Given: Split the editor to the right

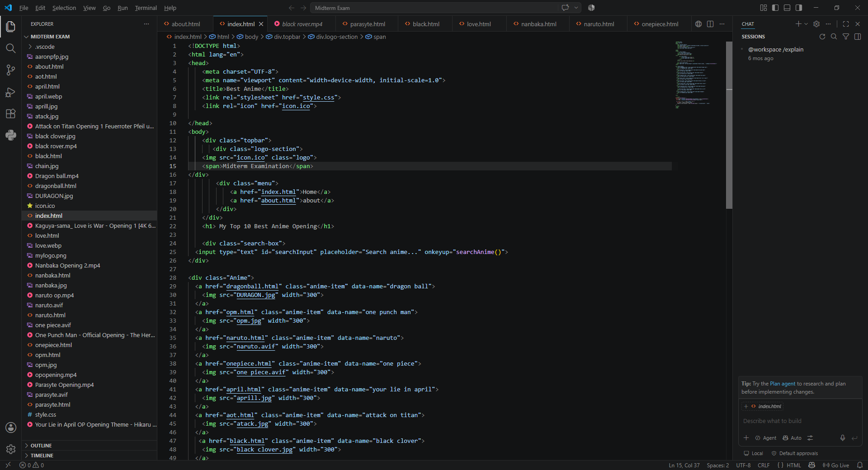Looking at the screenshot, I should tap(710, 24).
